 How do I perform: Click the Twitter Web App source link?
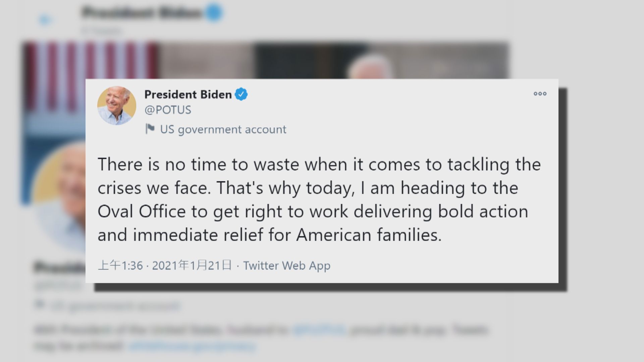pos(287,265)
